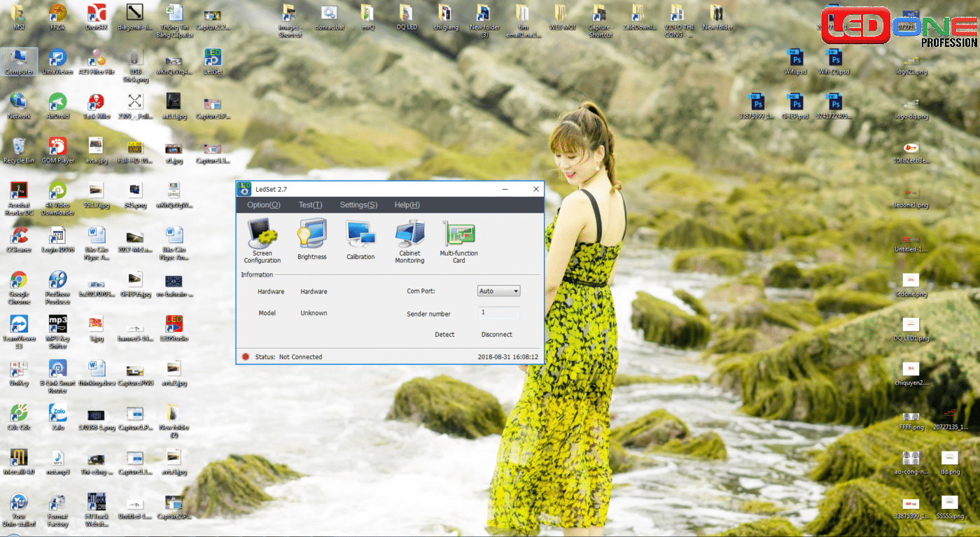Open the Calibration tool in LedSet
Screen dimensions: 980x537
point(360,240)
